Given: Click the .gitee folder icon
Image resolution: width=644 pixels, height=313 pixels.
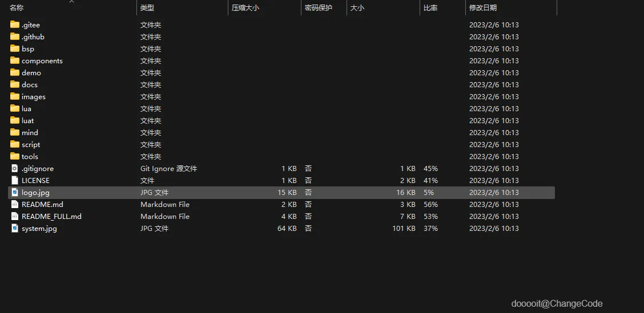Looking at the screenshot, I should click(15, 25).
